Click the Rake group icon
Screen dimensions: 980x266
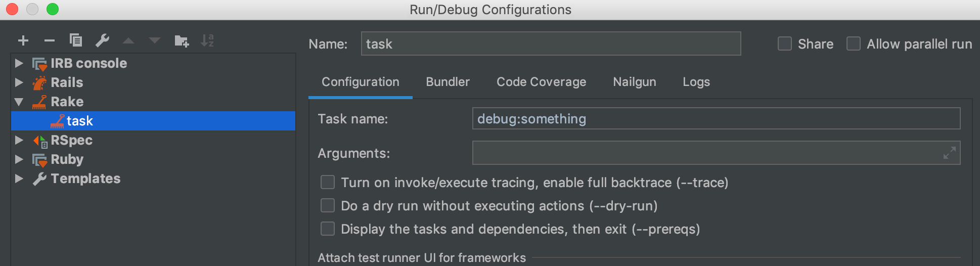point(39,102)
